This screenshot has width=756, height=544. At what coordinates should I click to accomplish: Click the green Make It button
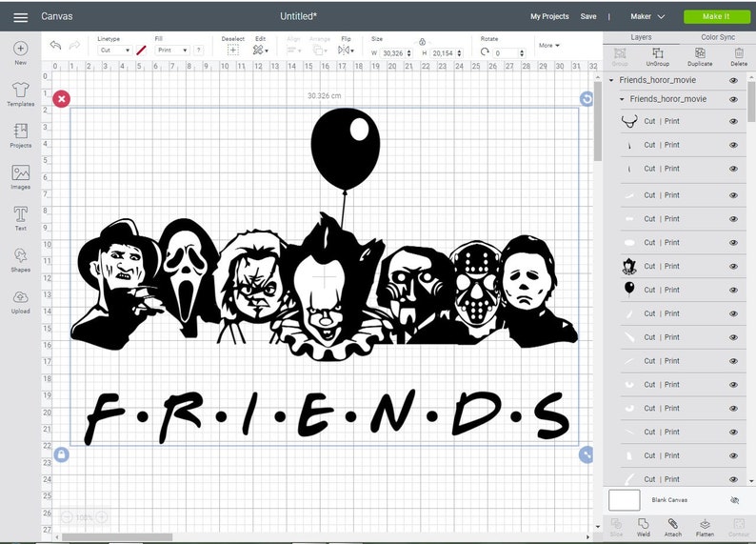pos(716,16)
